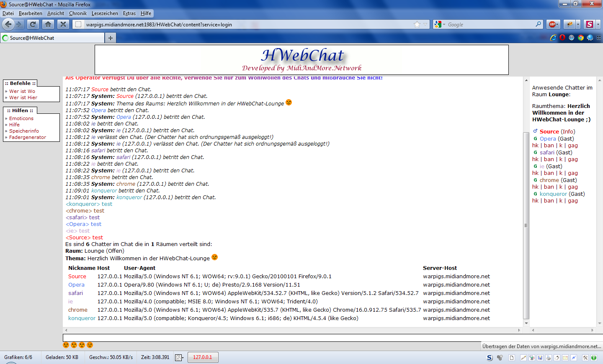Click the Adblock Plus ABP icon
The image size is (603, 364).
(x=552, y=24)
